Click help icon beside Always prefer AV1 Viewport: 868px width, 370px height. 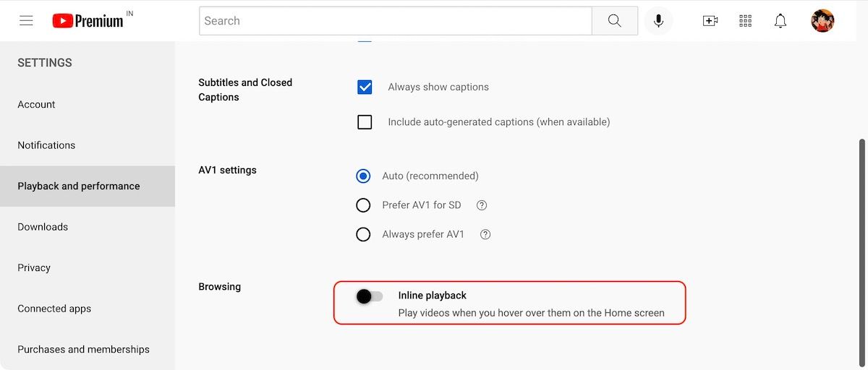[485, 234]
